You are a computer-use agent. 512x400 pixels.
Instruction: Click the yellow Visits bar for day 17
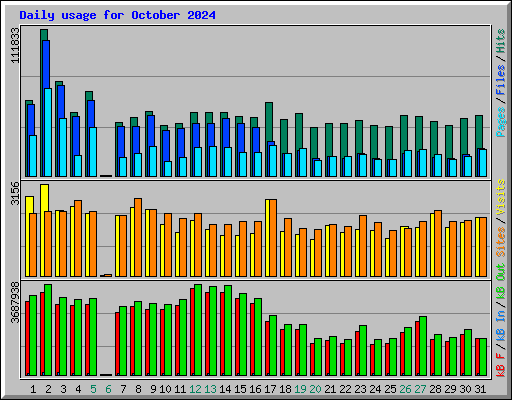[x=267, y=238]
